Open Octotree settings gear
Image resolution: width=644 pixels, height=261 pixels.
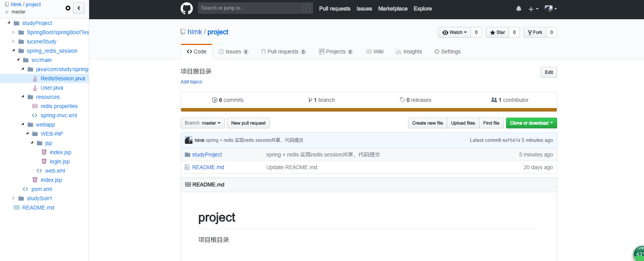point(68,8)
